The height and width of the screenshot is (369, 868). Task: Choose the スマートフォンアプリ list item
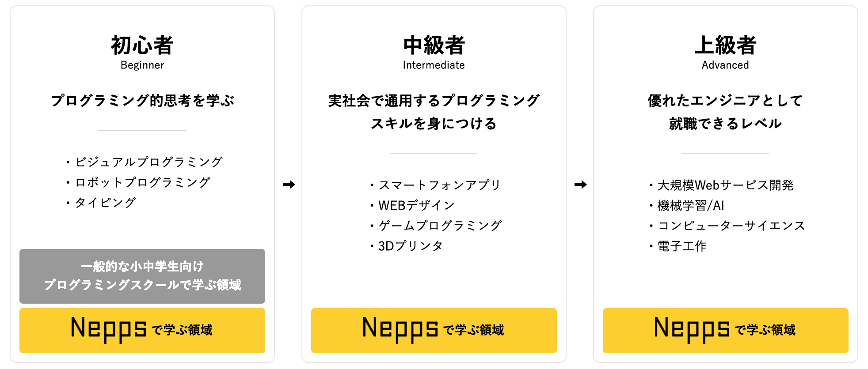tap(439, 185)
